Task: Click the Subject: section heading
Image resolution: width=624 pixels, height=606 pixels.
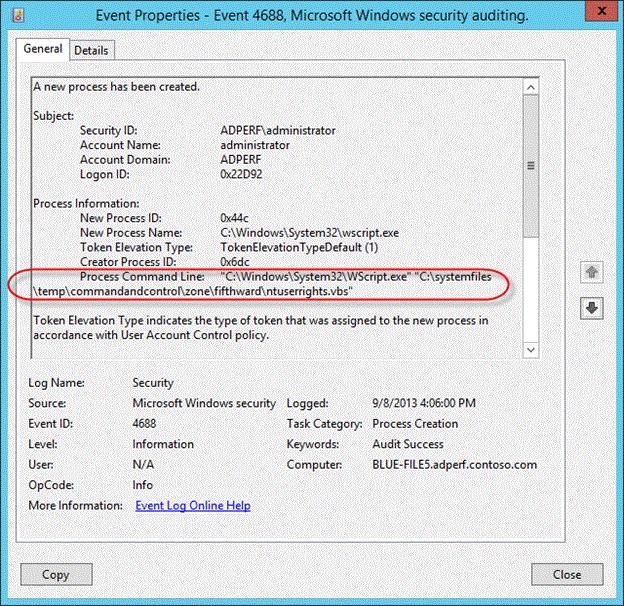Action: pos(53,116)
